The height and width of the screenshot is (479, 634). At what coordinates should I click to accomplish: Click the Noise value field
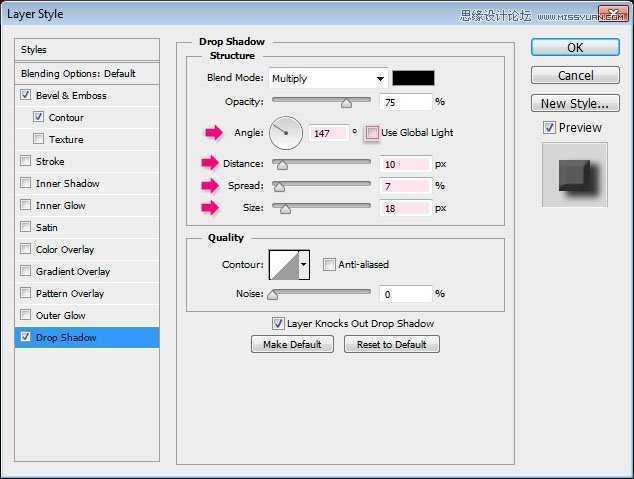[406, 294]
